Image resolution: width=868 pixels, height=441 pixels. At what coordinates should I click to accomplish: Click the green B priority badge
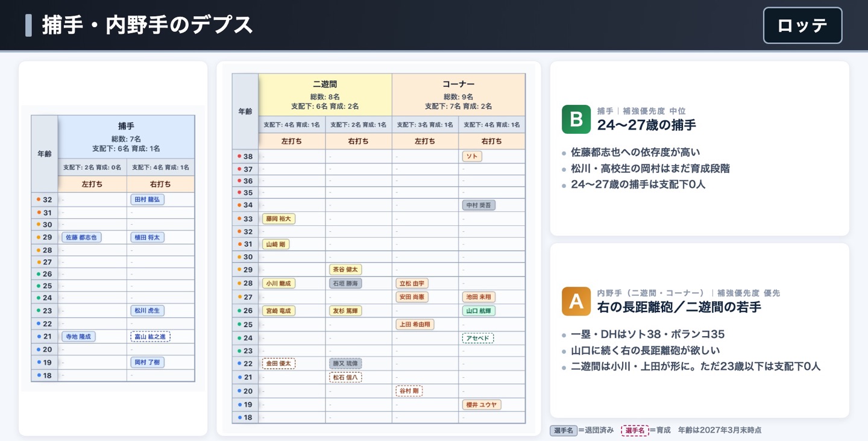576,119
